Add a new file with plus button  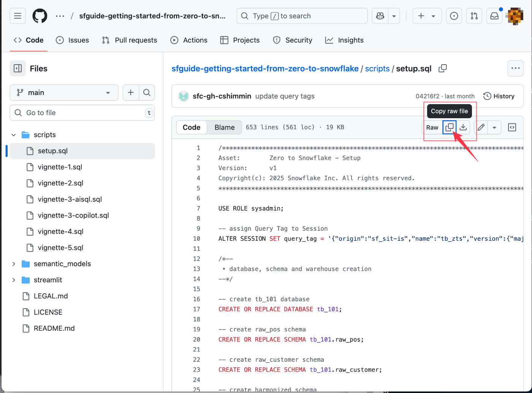131,92
